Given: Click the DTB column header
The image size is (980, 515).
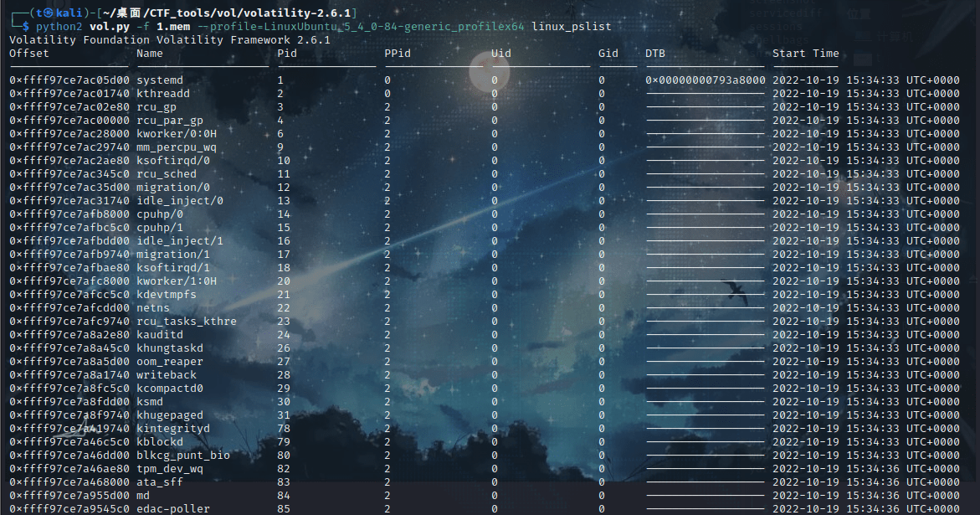Looking at the screenshot, I should [655, 53].
